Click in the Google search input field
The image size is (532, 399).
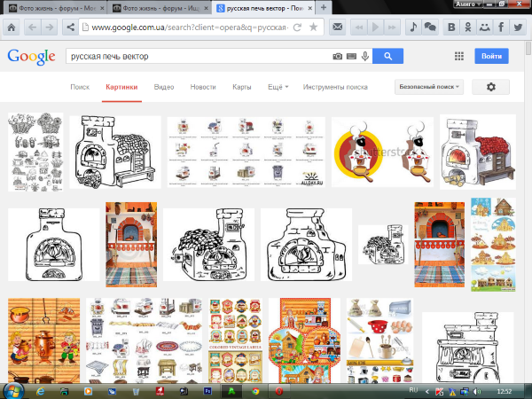tap(195, 57)
